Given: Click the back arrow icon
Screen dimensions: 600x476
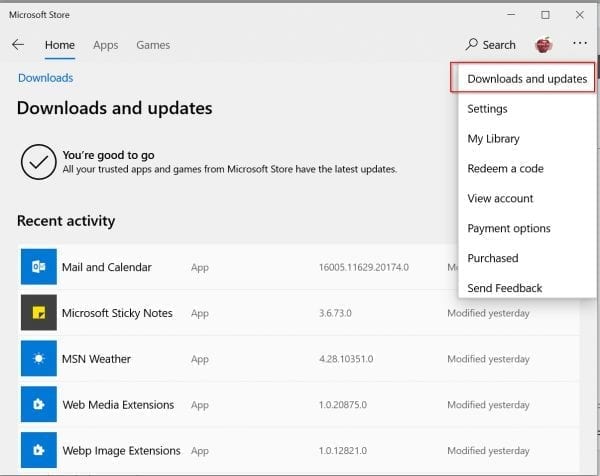Looking at the screenshot, I should tap(18, 45).
